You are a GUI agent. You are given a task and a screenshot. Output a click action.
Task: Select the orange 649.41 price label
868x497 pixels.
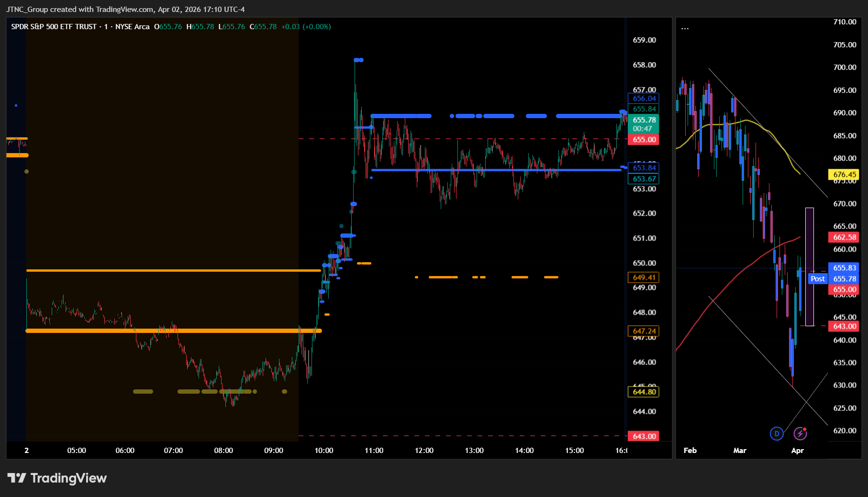pos(644,277)
